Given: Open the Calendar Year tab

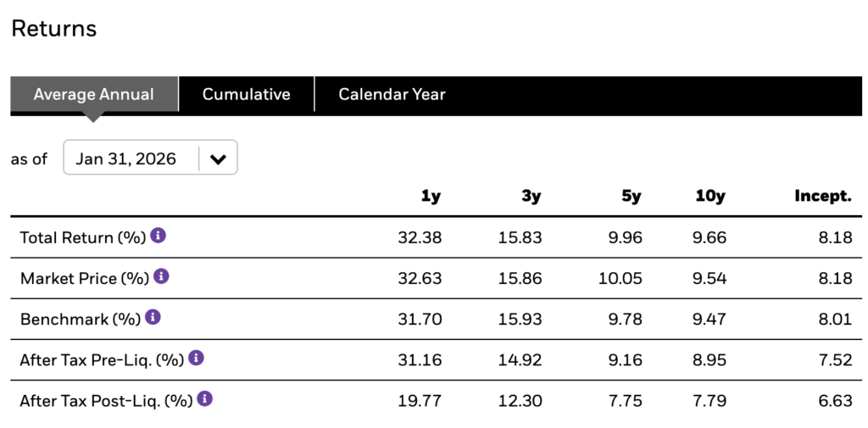Looking at the screenshot, I should click(392, 94).
